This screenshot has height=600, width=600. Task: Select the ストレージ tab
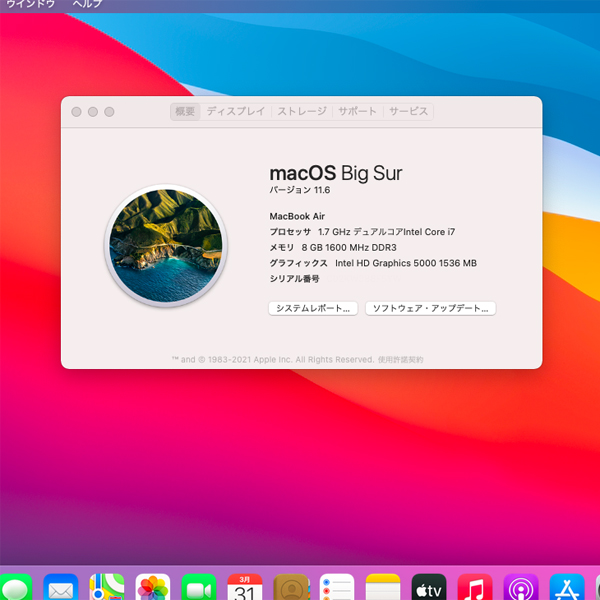coord(301,112)
